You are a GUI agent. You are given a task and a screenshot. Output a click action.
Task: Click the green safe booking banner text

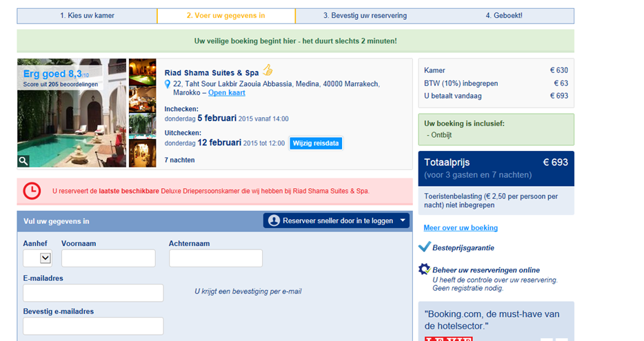click(x=295, y=41)
